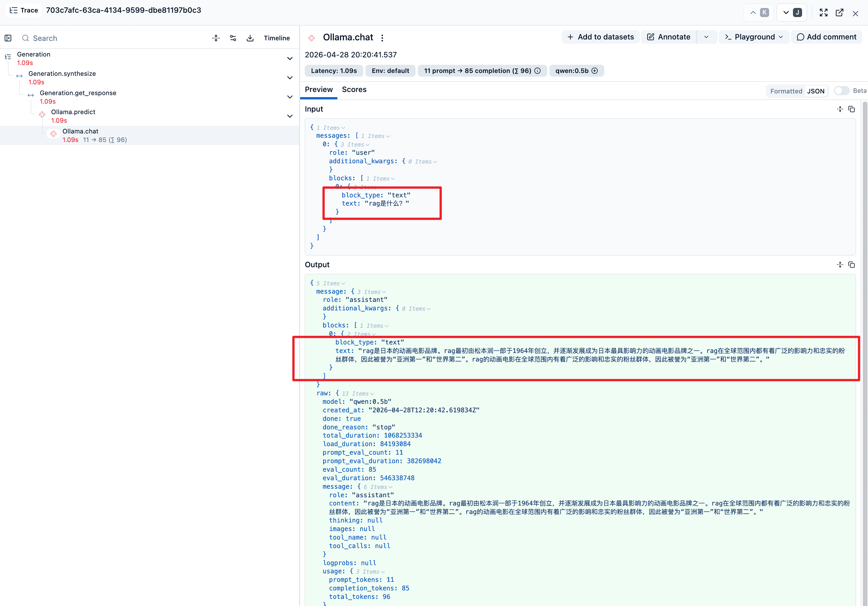Switch view to Formatted

tap(786, 91)
